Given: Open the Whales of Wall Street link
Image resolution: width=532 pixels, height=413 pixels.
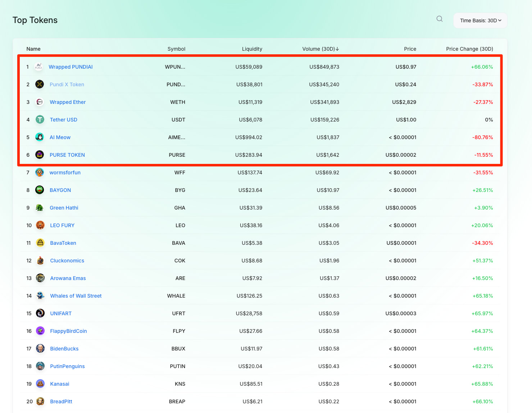Looking at the screenshot, I should 76,296.
